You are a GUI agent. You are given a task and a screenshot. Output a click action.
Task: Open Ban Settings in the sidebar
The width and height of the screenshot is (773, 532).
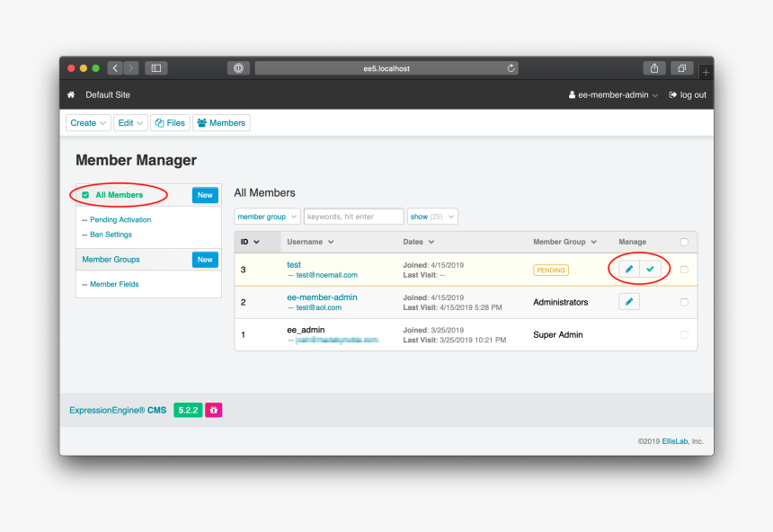pyautogui.click(x=111, y=235)
